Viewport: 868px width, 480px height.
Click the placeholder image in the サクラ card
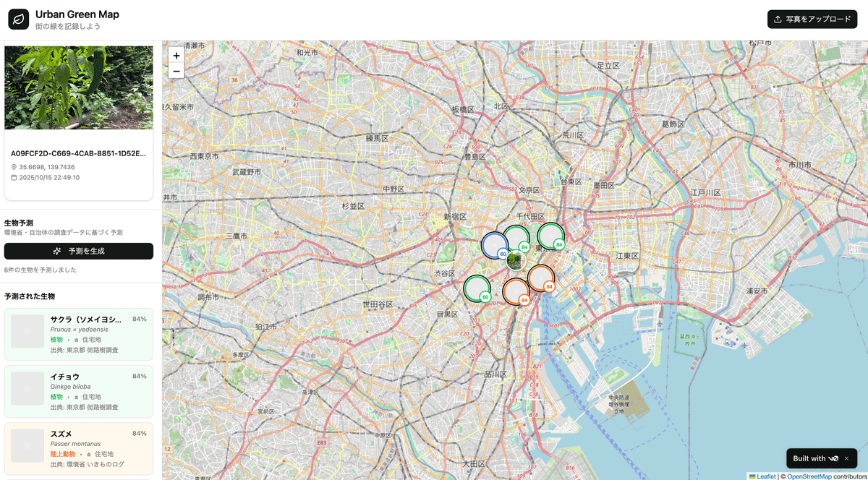[28, 332]
